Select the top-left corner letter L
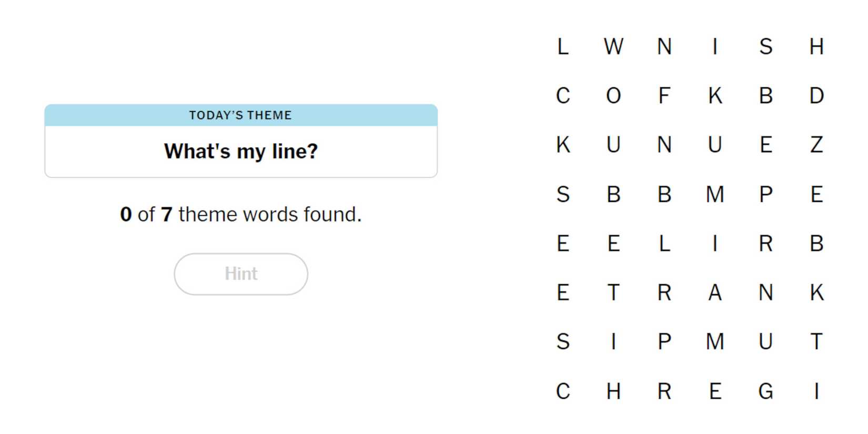Viewport: 868px width, 434px height. click(x=562, y=47)
